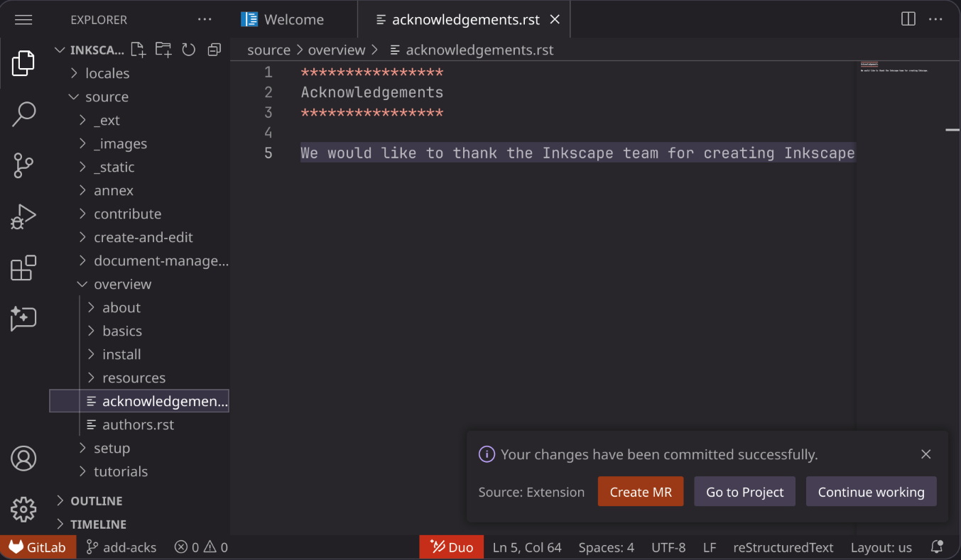Open the Accounts menu
Image resolution: width=961 pixels, height=560 pixels.
(23, 459)
